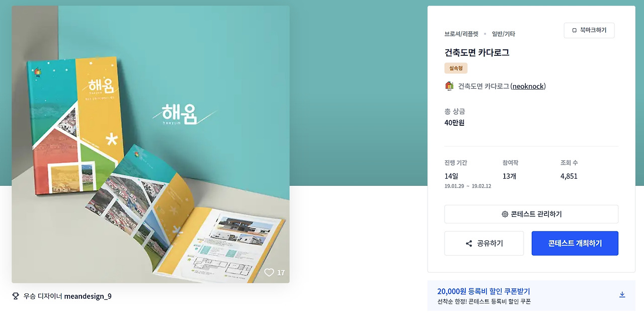Click the 건축도면 카다로그 contest title
This screenshot has width=644, height=315.
(477, 52)
